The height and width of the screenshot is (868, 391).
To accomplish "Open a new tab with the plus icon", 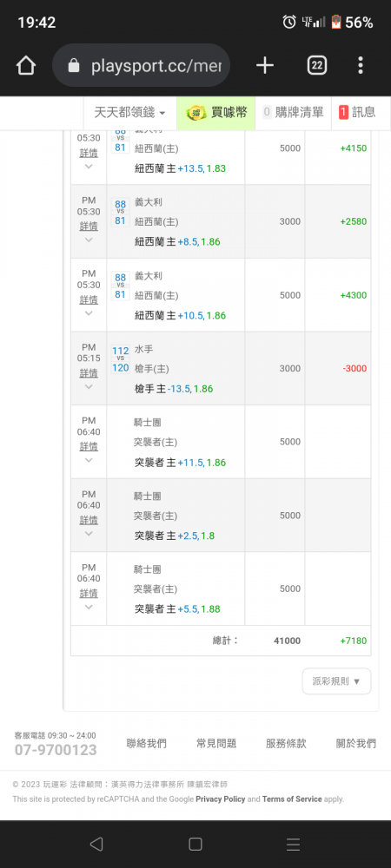I will click(265, 66).
